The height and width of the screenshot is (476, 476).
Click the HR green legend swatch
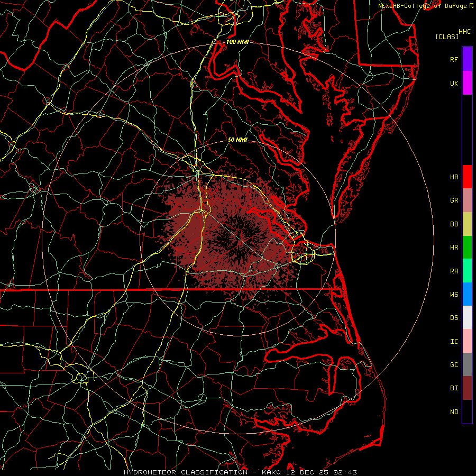click(467, 247)
